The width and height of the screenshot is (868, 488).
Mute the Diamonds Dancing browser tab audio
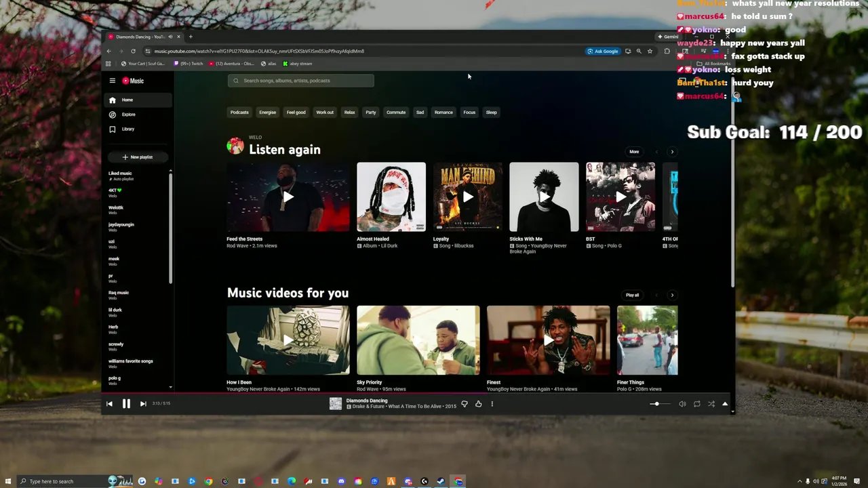click(170, 37)
